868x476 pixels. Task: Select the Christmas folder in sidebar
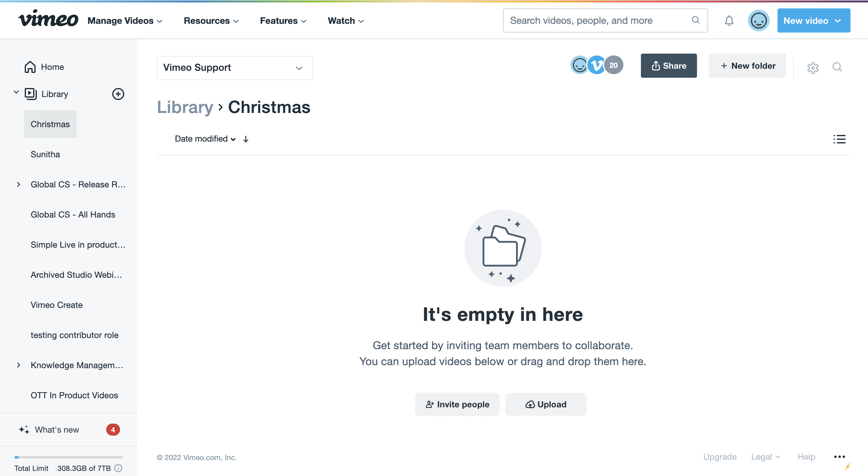coord(50,124)
